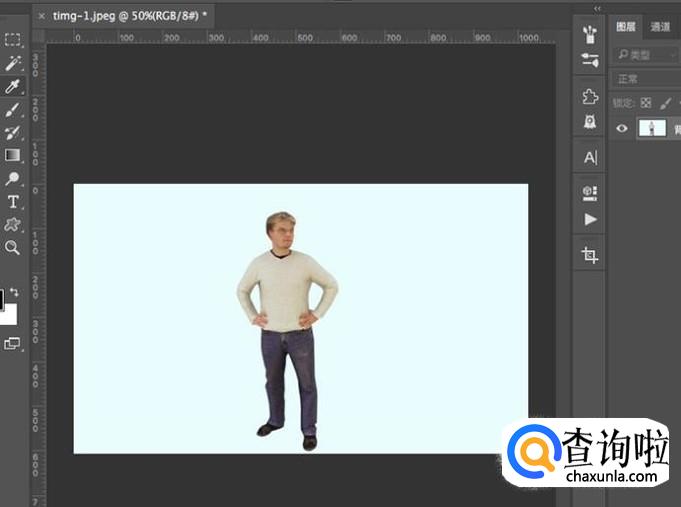Select the Gradient tool

12,155
